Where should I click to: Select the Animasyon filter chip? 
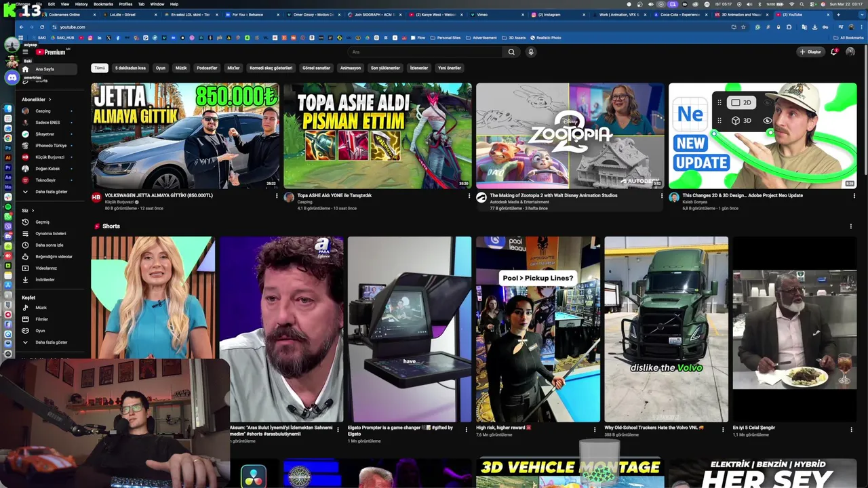[351, 68]
